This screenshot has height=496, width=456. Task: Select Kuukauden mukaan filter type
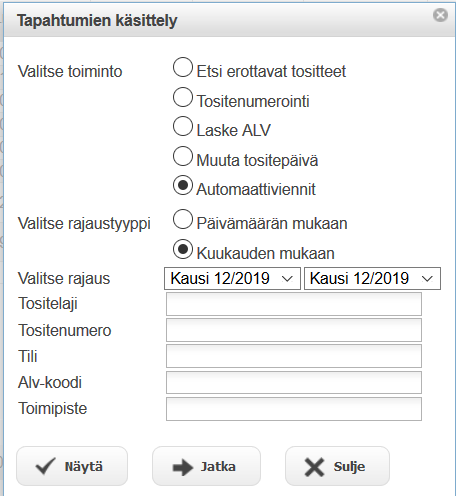click(183, 249)
